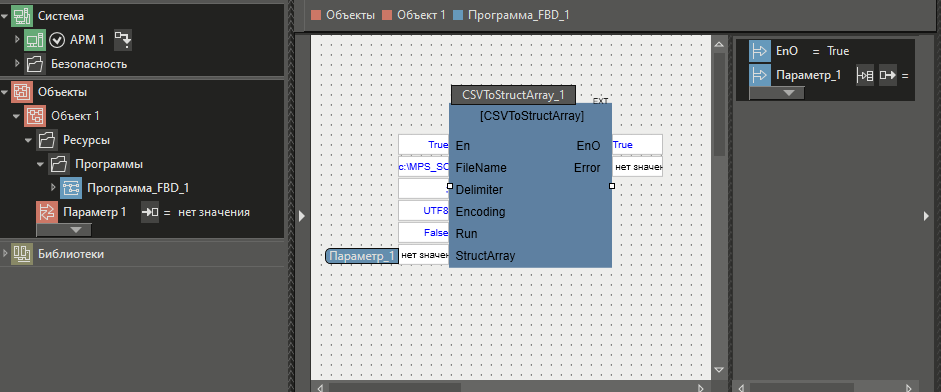Click the Объект 1 red icon
This screenshot has width=941, height=392.
click(x=35, y=116)
